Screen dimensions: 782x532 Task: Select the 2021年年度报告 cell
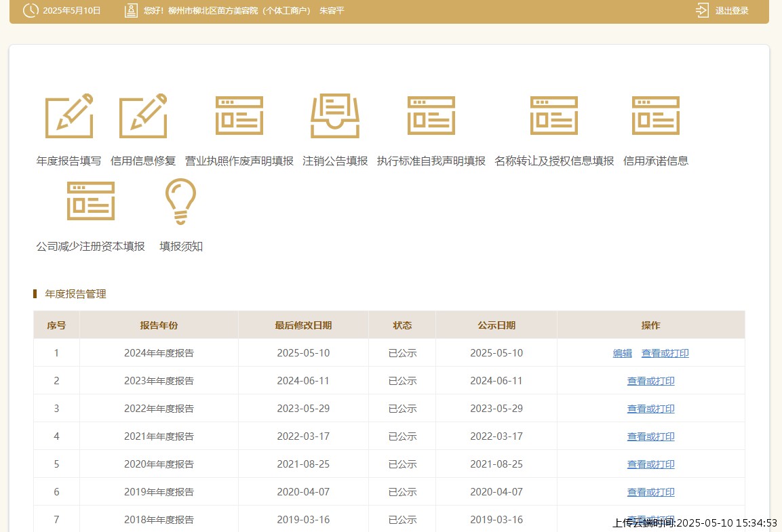pos(159,437)
